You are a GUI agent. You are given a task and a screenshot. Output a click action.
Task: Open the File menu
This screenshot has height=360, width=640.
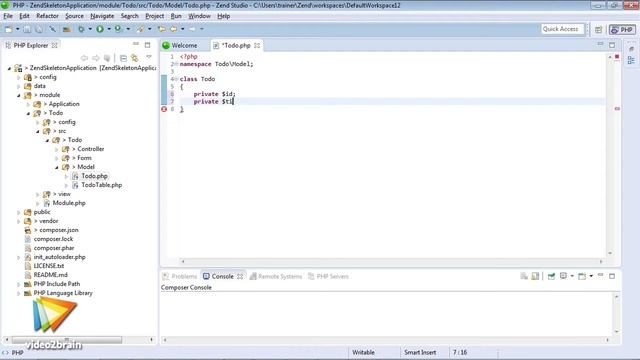click(8, 16)
